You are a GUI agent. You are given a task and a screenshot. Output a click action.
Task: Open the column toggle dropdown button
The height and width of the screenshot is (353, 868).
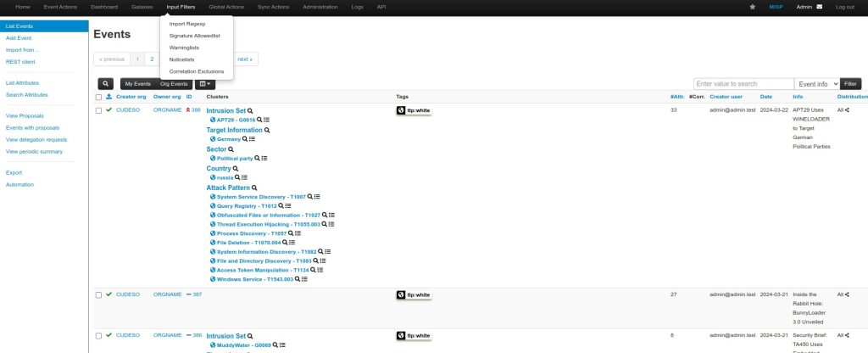[x=205, y=84]
